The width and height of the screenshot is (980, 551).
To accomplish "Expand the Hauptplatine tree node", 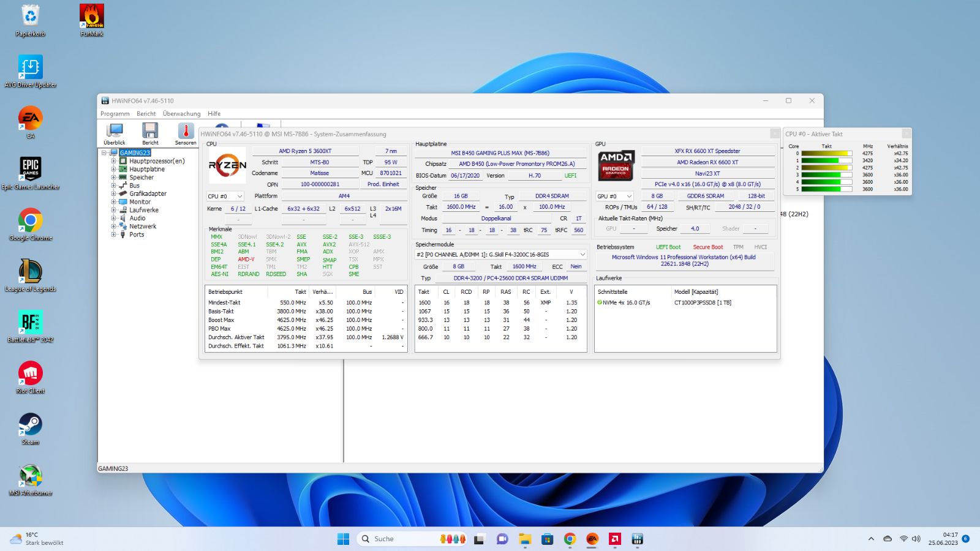I will click(113, 169).
